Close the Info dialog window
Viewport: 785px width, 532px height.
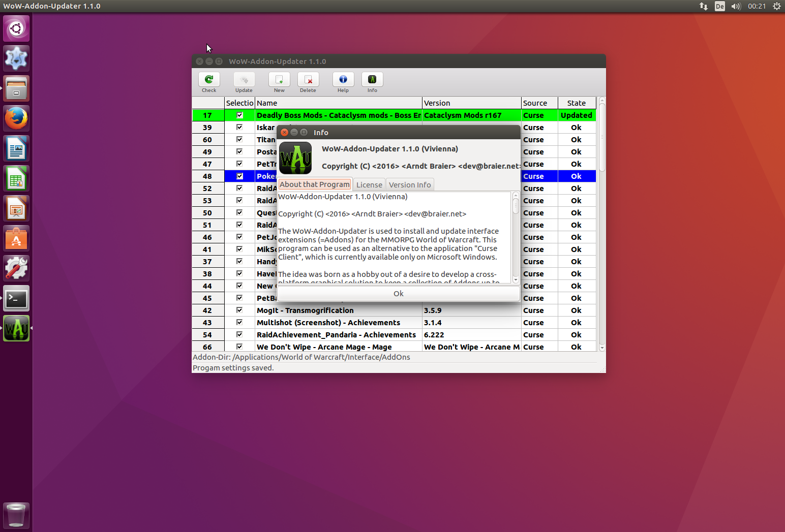point(285,132)
